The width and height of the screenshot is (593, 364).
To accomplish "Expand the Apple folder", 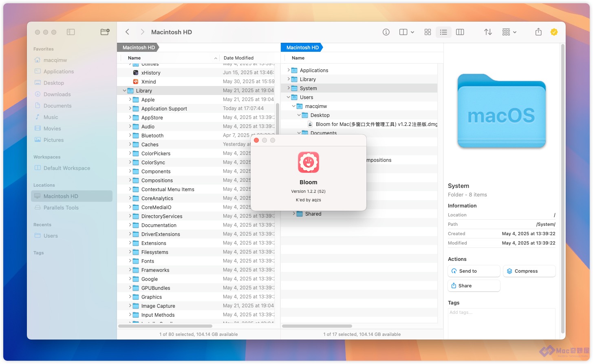I will [x=130, y=99].
